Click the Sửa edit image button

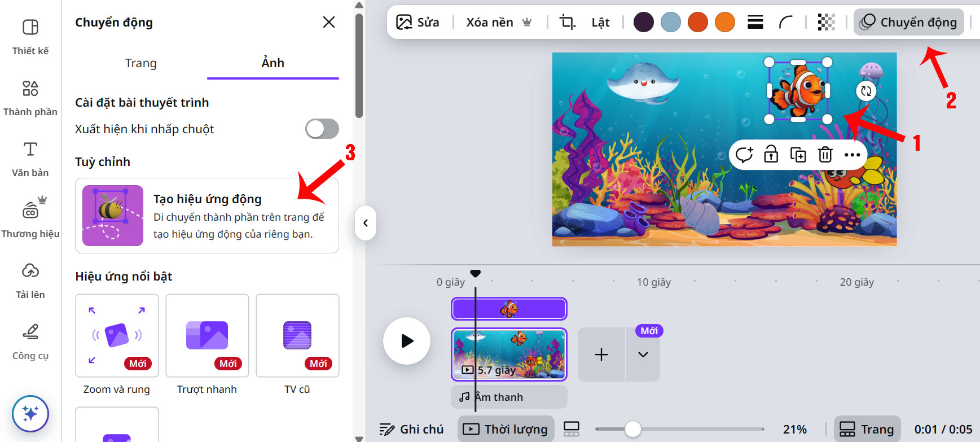pos(418,22)
